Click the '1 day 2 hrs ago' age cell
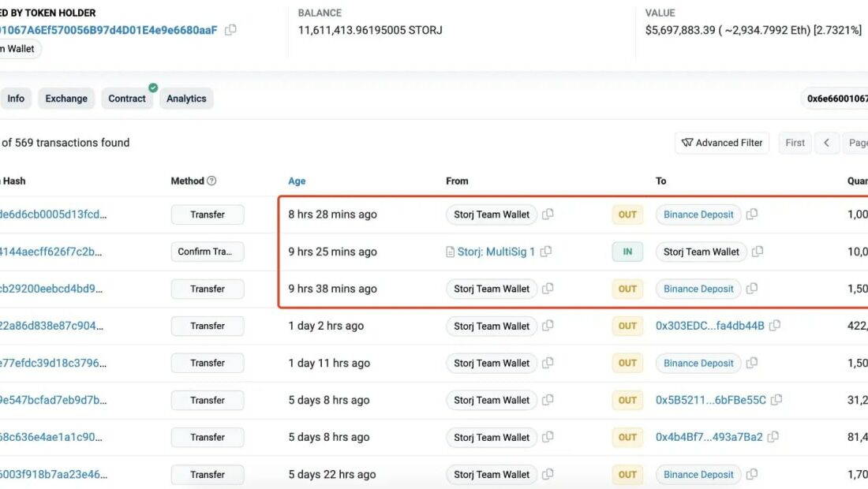This screenshot has height=489, width=868. tap(326, 326)
